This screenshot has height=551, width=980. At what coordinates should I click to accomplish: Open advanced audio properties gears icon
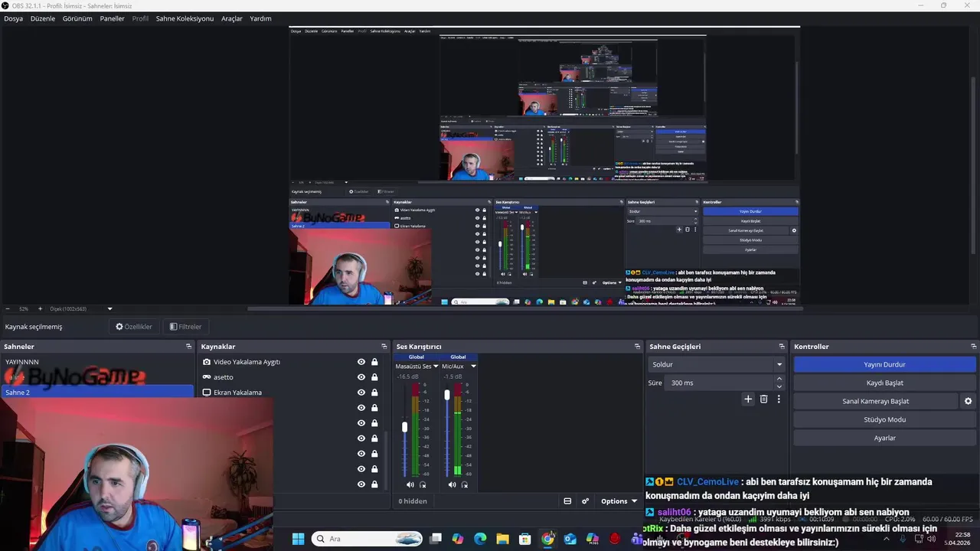tap(585, 501)
